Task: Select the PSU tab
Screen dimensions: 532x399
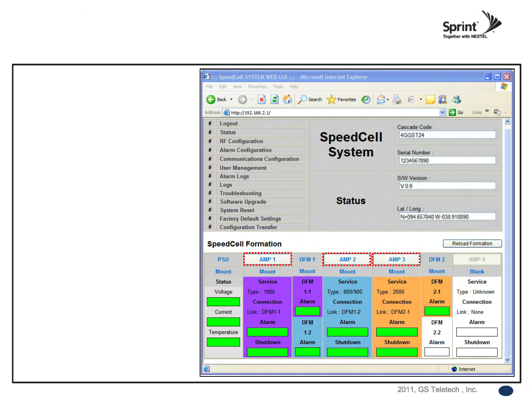Action: pos(223,259)
